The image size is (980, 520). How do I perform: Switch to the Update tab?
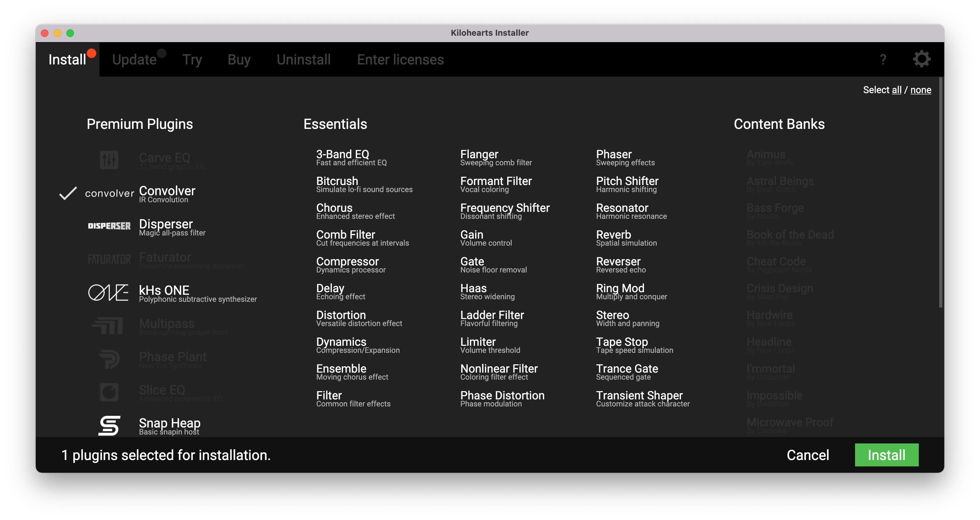coord(134,59)
